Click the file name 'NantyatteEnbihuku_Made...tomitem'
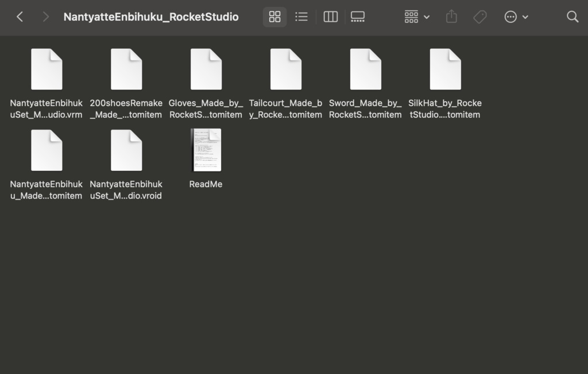The image size is (588, 374). [46, 190]
